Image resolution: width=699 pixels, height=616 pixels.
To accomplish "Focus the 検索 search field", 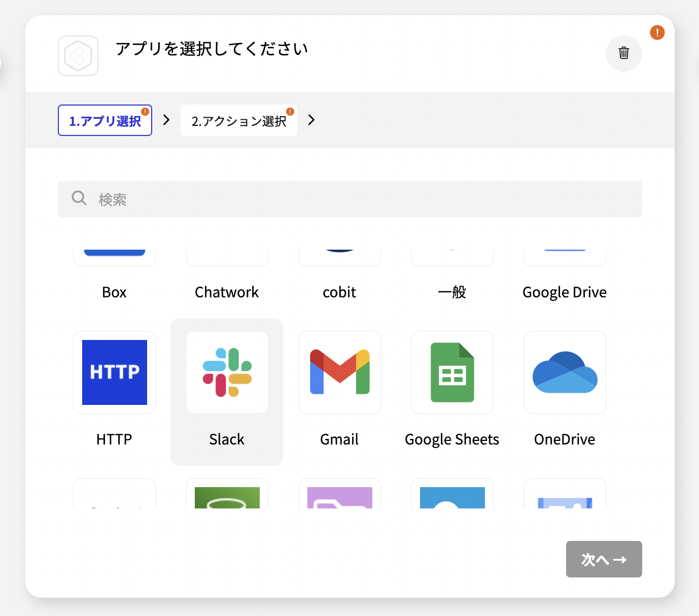I will click(350, 199).
